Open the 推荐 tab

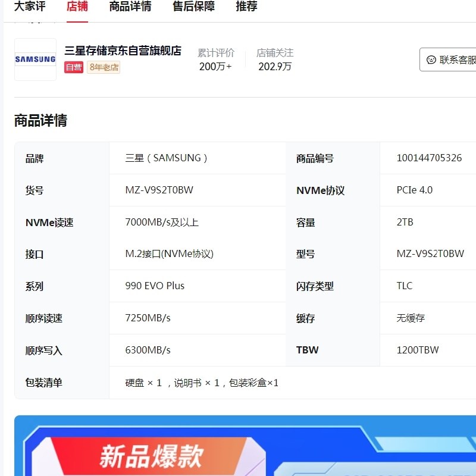tap(246, 6)
